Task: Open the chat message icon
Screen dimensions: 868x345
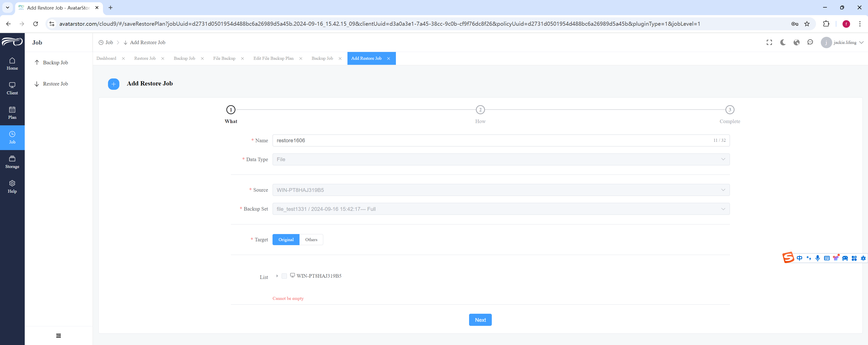Action: pos(810,42)
